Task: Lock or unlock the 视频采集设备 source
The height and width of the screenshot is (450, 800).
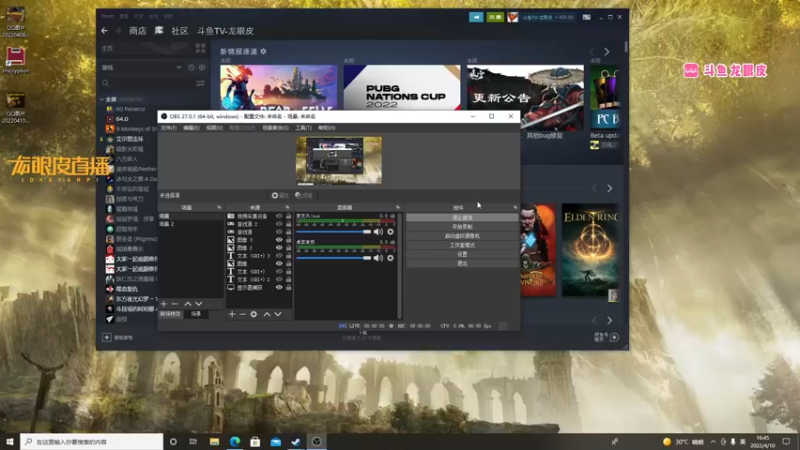Action: (x=288, y=216)
